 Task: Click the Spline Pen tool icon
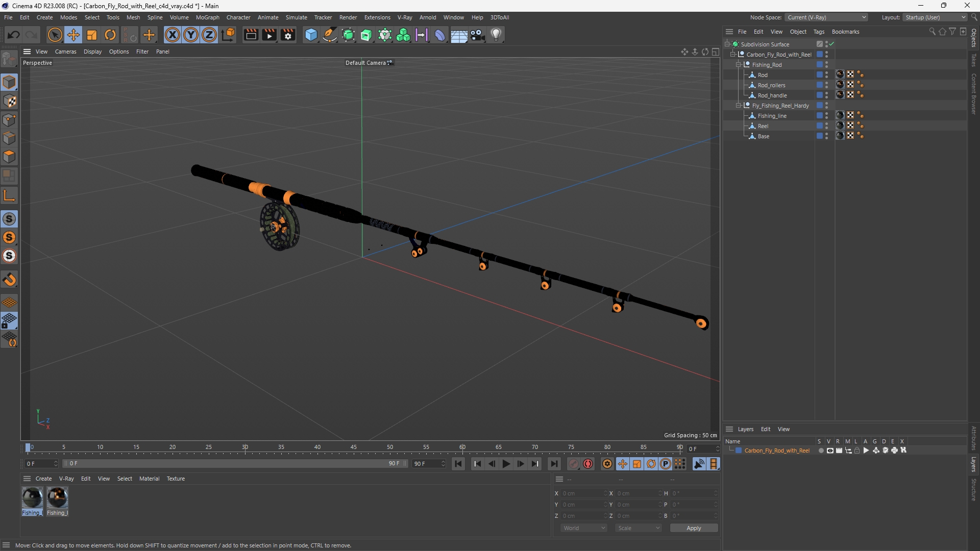[x=330, y=35]
